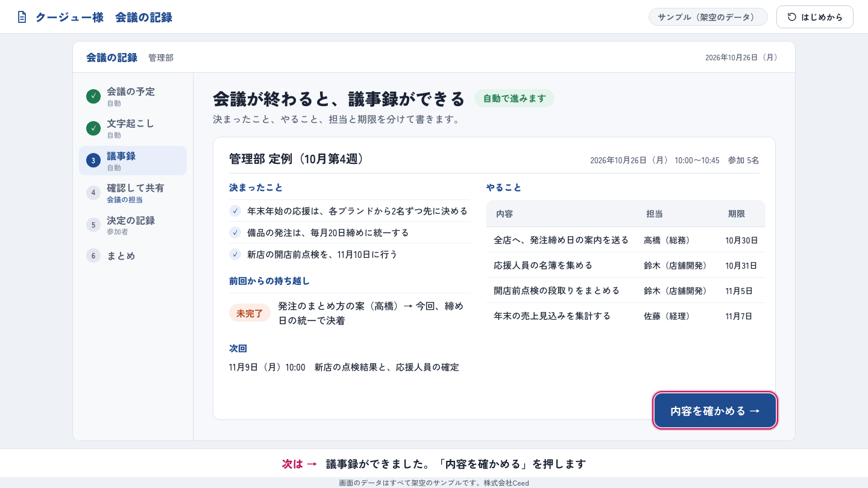Viewport: 868px width, 488px height.
Task: Click the 前回からの持ち越し heading
Action: coord(269,281)
